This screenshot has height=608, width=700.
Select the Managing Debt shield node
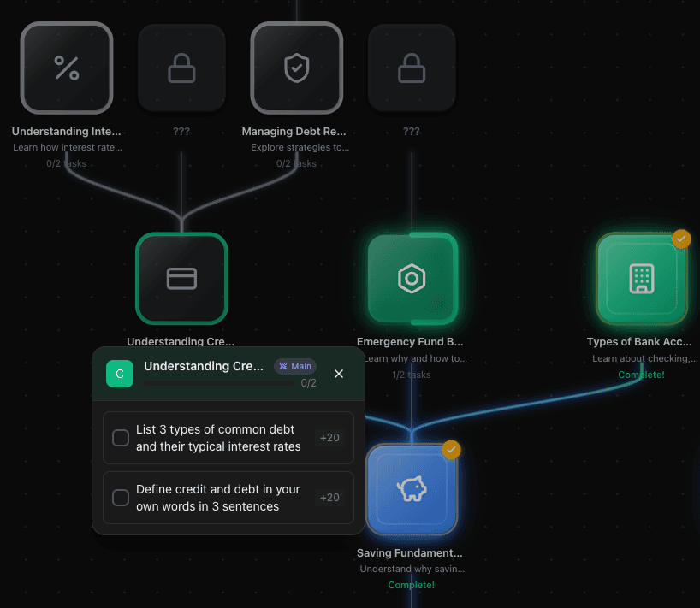296,68
